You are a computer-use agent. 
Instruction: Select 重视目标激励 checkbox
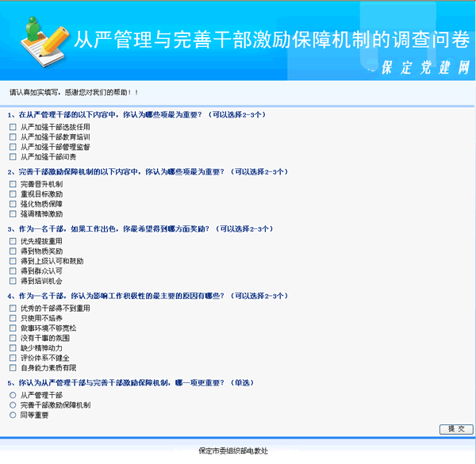coord(13,194)
